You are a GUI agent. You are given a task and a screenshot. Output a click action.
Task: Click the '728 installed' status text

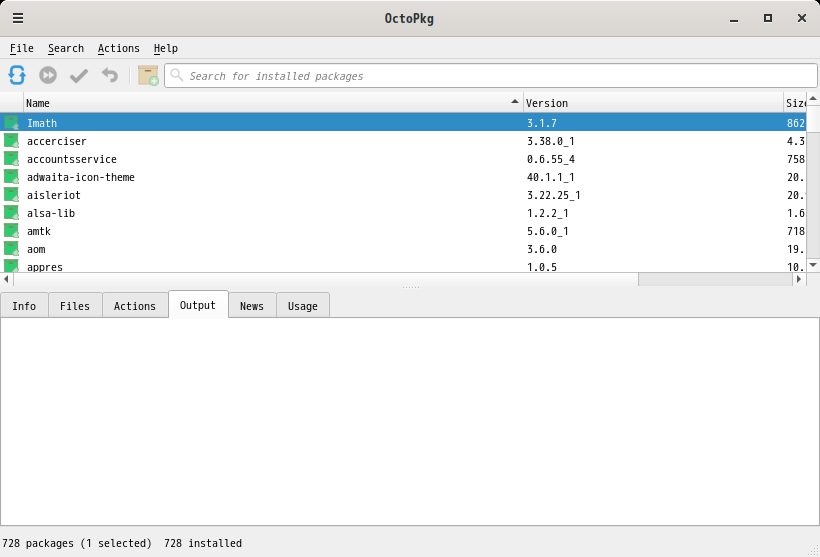[203, 543]
